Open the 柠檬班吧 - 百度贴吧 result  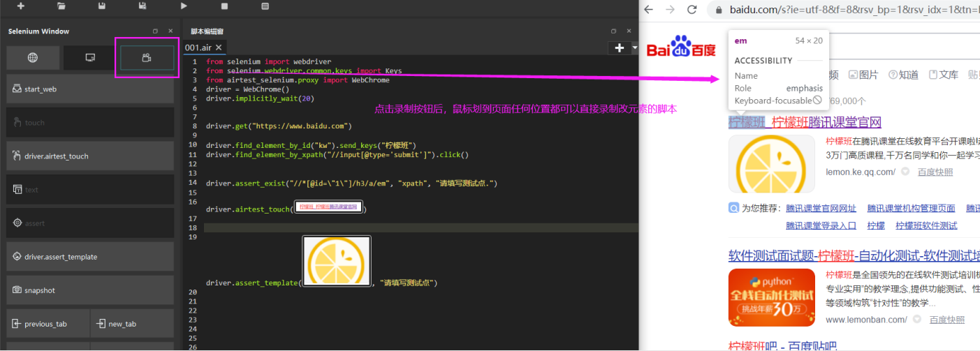pos(782,345)
